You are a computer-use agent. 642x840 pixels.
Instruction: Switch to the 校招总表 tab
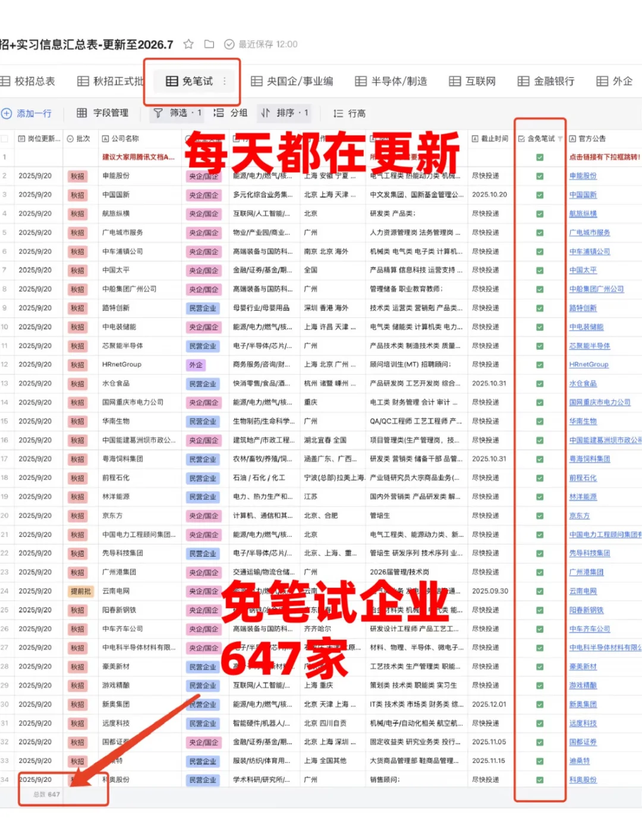[28, 81]
